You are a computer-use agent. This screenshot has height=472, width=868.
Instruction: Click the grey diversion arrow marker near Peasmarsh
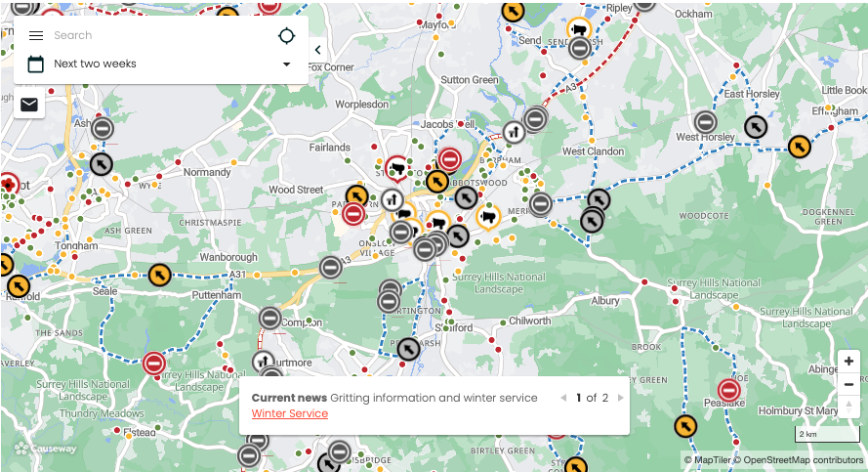tap(408, 349)
